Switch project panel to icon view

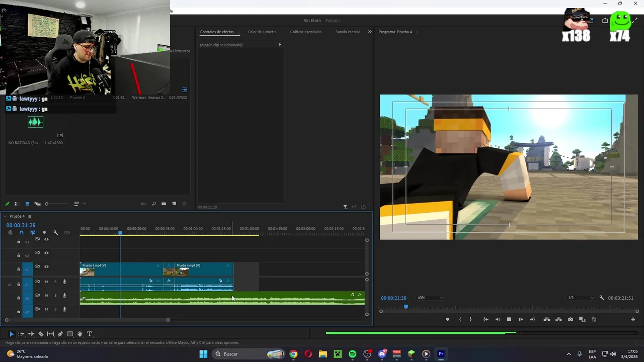[x=27, y=204]
